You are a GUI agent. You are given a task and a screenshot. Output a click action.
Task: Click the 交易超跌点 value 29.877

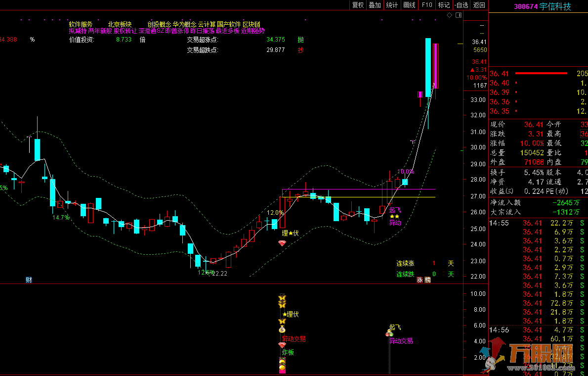coord(276,50)
